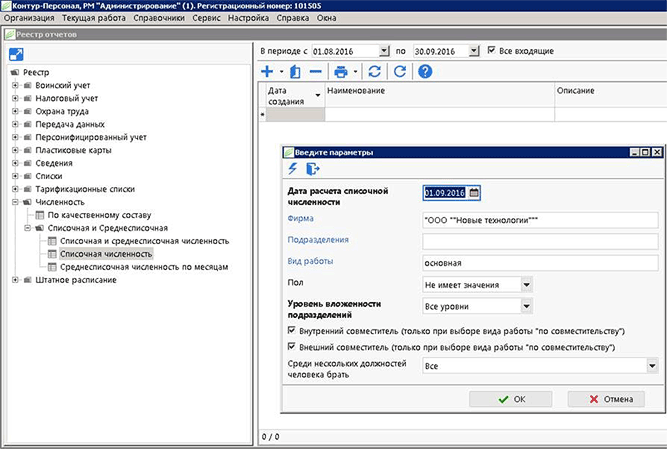Click the Подразделения link label
Viewport: 667px width, 449px height.
pos(318,239)
